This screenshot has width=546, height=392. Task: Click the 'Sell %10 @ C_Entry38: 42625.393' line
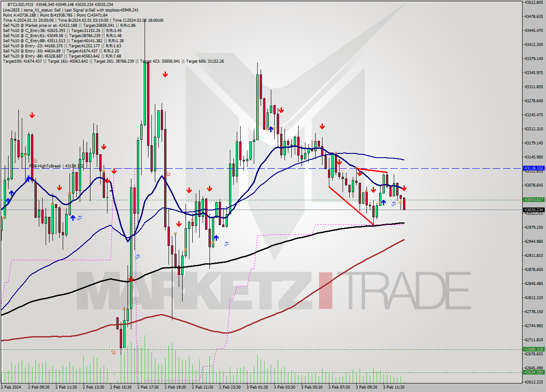(62, 30)
